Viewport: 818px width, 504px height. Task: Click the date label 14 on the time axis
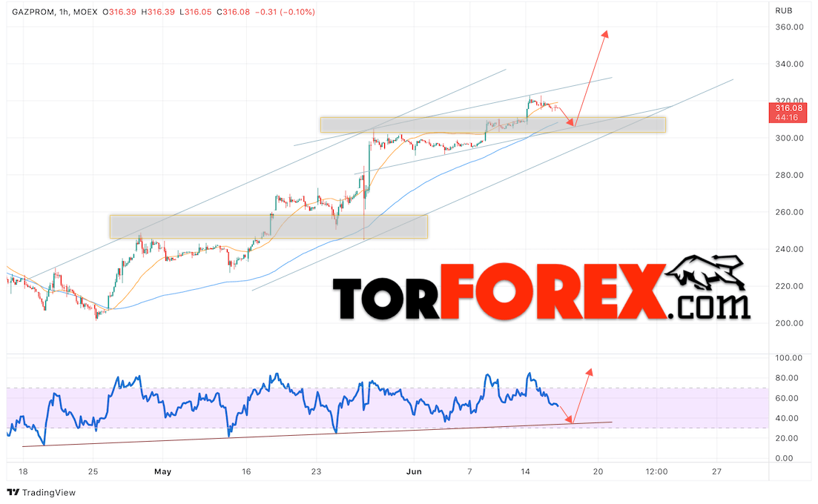coord(525,471)
